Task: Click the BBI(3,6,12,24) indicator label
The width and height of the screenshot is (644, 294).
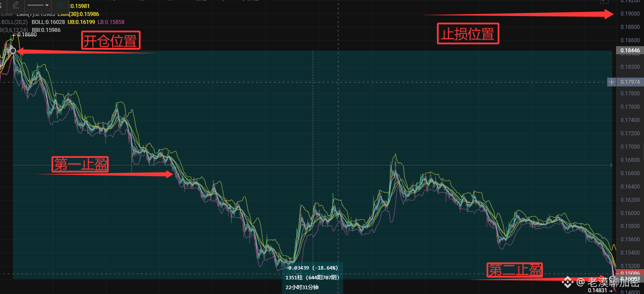Action: click(x=13, y=30)
